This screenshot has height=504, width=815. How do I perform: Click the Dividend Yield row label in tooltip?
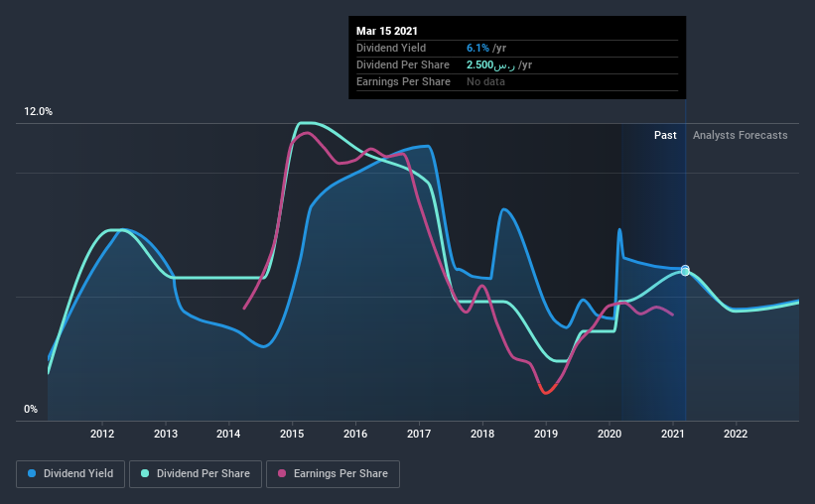click(391, 48)
